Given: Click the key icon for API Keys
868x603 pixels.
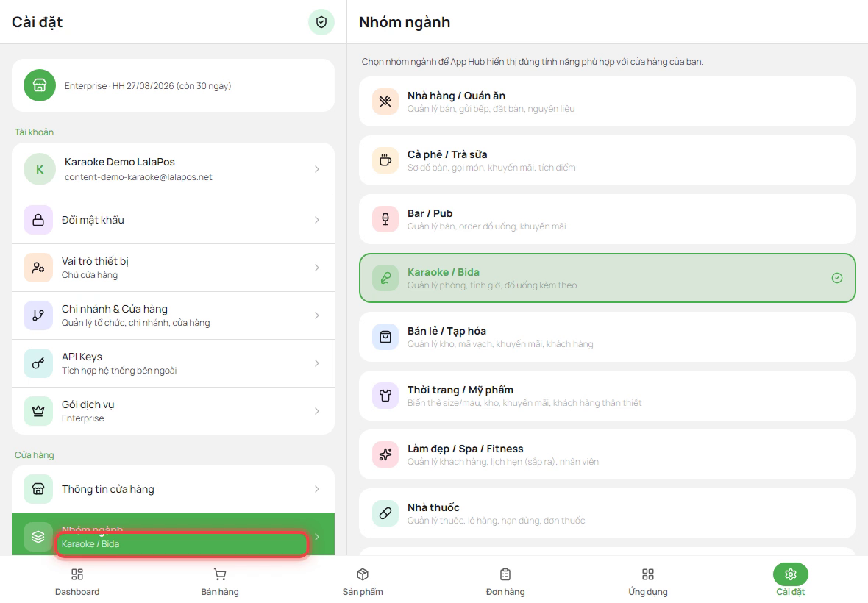Looking at the screenshot, I should (x=38, y=363).
